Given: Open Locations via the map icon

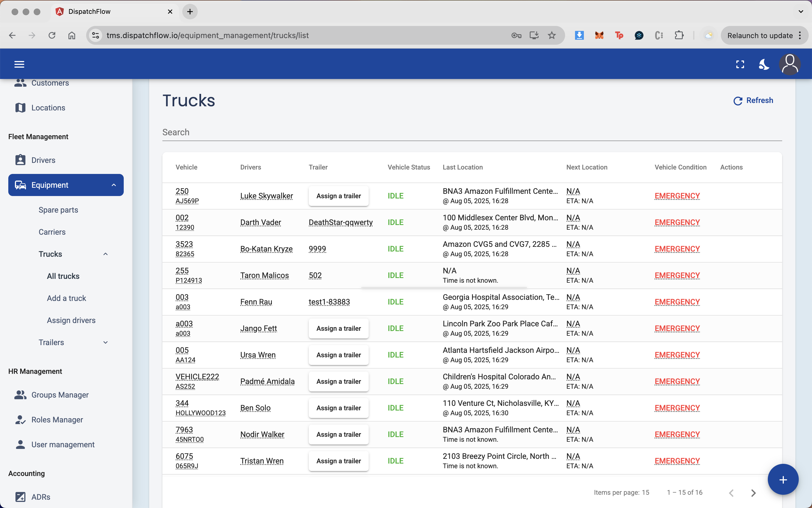Looking at the screenshot, I should (x=20, y=107).
